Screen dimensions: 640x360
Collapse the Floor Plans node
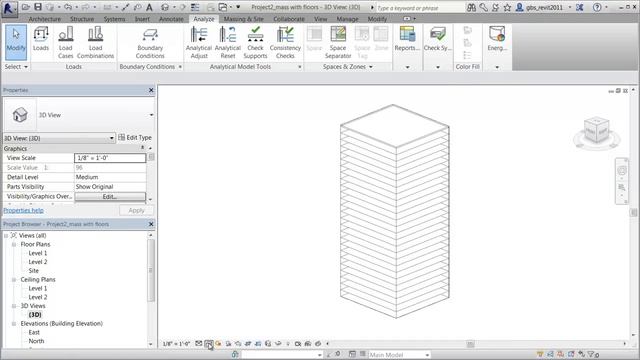tap(14, 244)
